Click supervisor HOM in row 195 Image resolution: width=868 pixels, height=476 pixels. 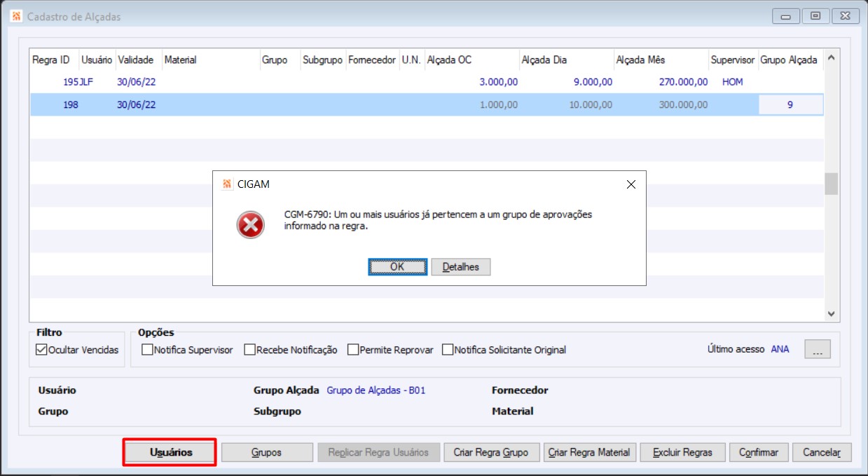point(733,82)
